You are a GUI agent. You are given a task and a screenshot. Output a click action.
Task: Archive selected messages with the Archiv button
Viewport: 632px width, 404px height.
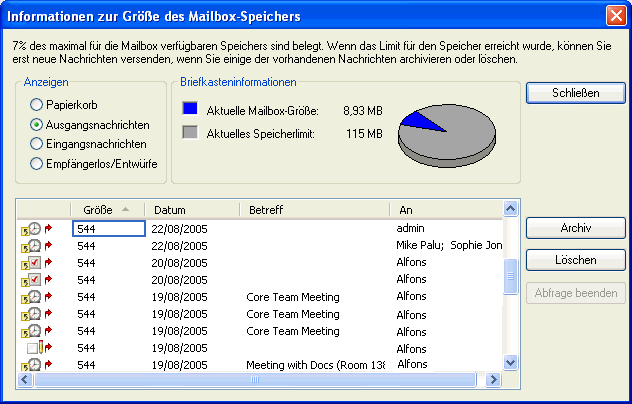coord(576,228)
